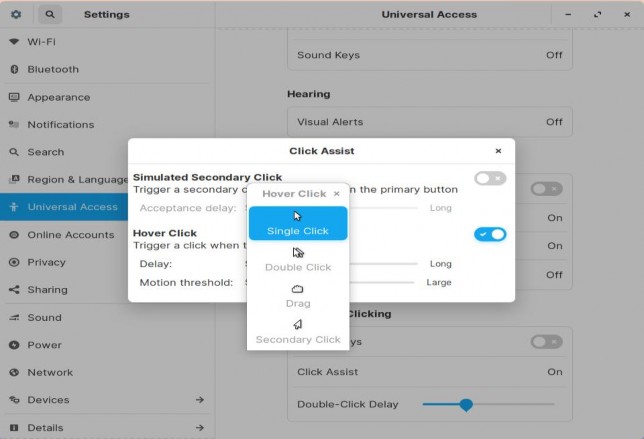Click the Appearance monitor icon in the sidebar
This screenshot has width=644, height=439.
[14, 97]
